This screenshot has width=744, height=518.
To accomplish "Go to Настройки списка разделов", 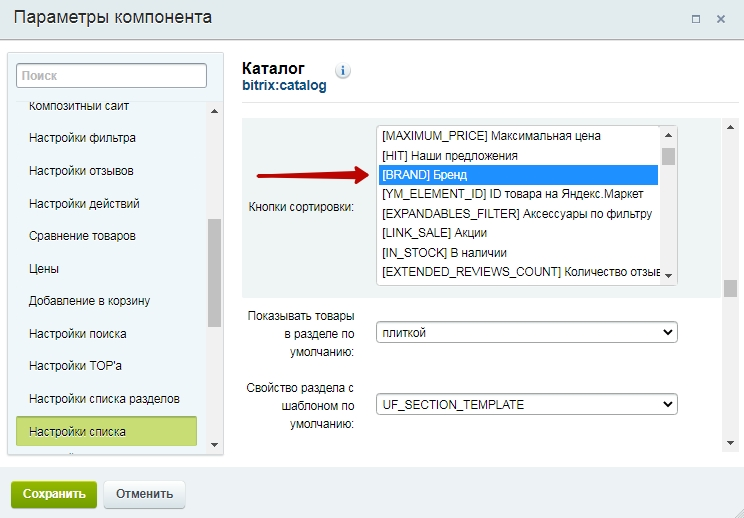I will [104, 399].
